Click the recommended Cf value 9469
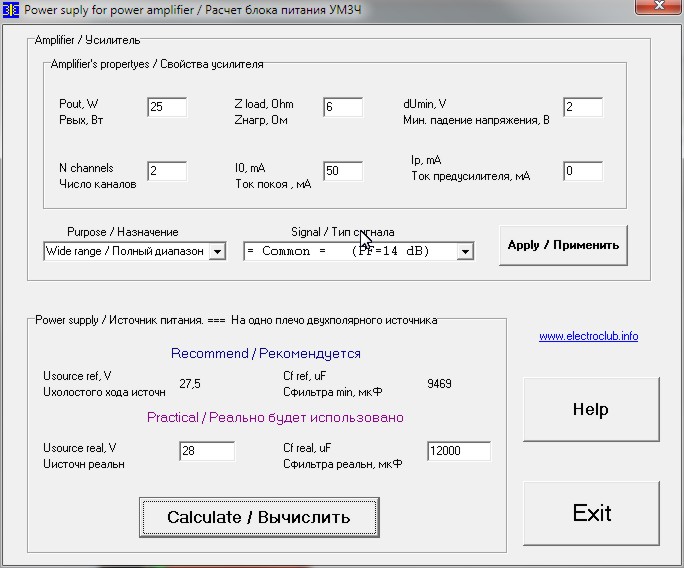 tap(439, 384)
